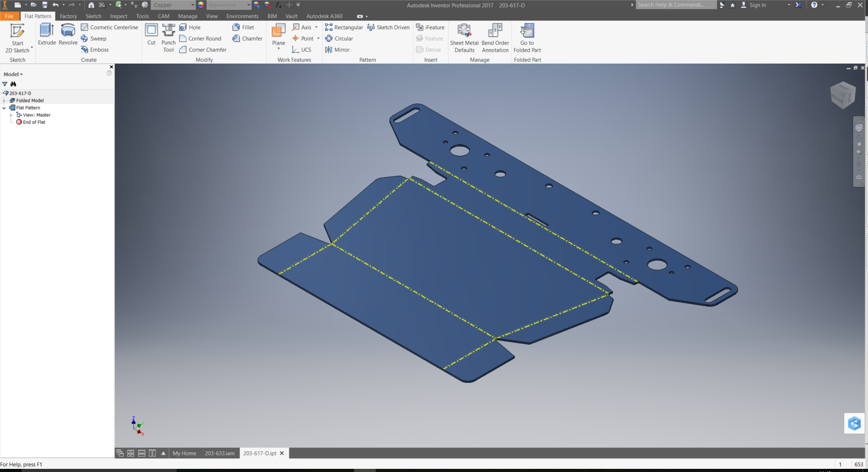Activate the Revolve tool

tap(68, 34)
